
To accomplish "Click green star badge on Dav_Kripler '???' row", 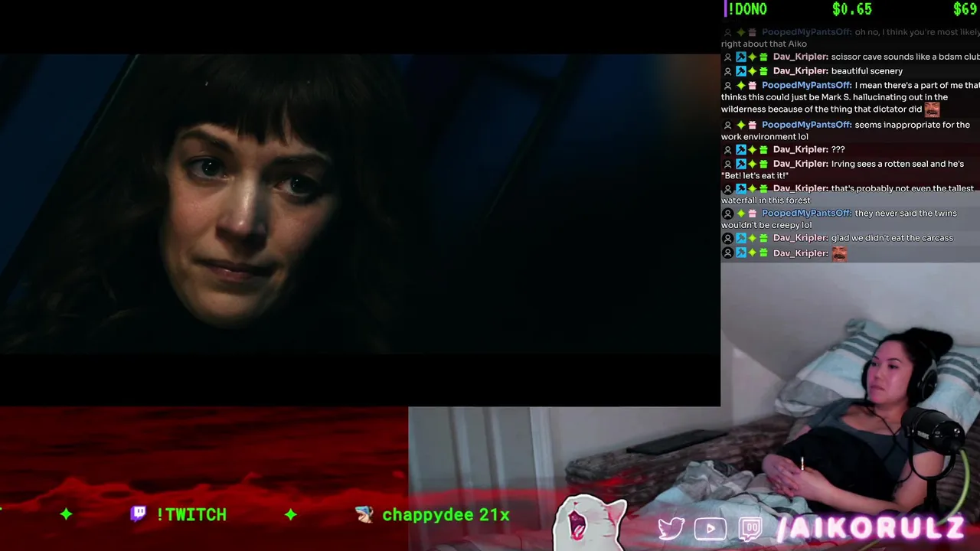I will 752,149.
